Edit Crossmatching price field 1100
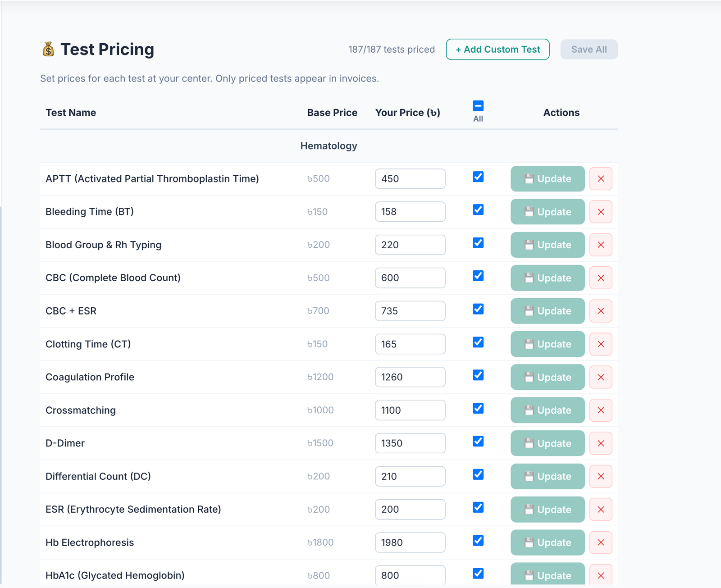The height and width of the screenshot is (588, 721). [x=410, y=410]
